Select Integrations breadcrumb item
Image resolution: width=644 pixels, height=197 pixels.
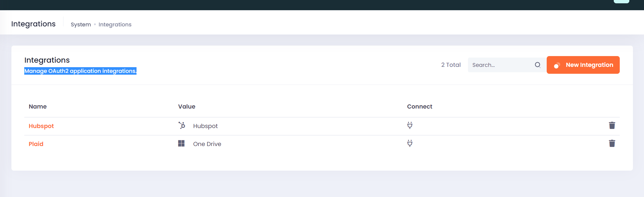coord(115,25)
